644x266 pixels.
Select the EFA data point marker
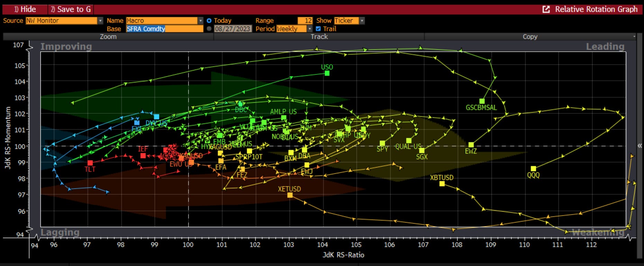pos(221,161)
